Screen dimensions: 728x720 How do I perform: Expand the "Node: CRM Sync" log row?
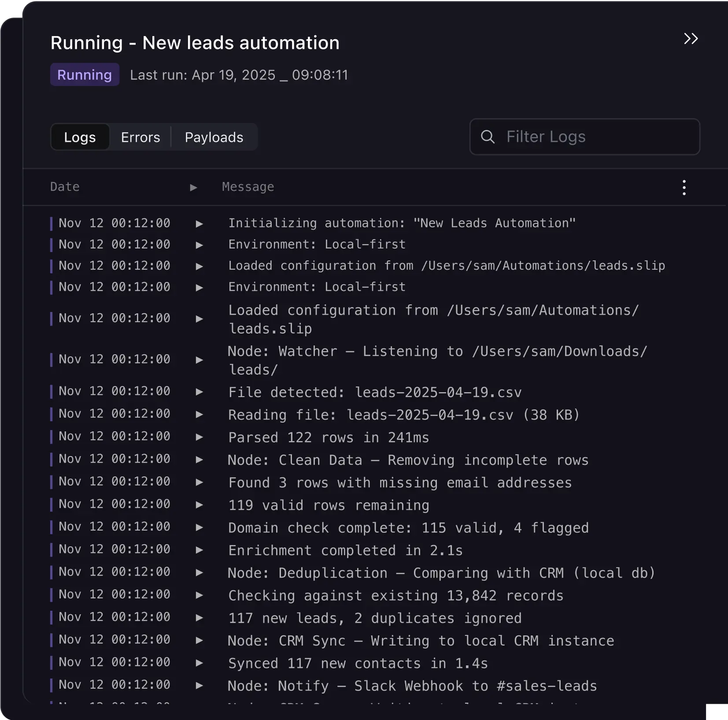199,640
